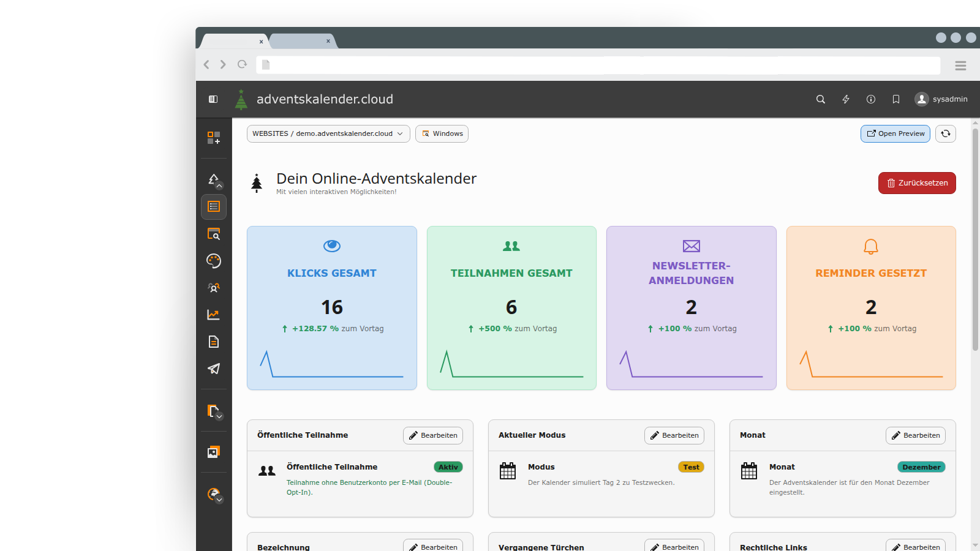Click the Dezember badge

(921, 467)
